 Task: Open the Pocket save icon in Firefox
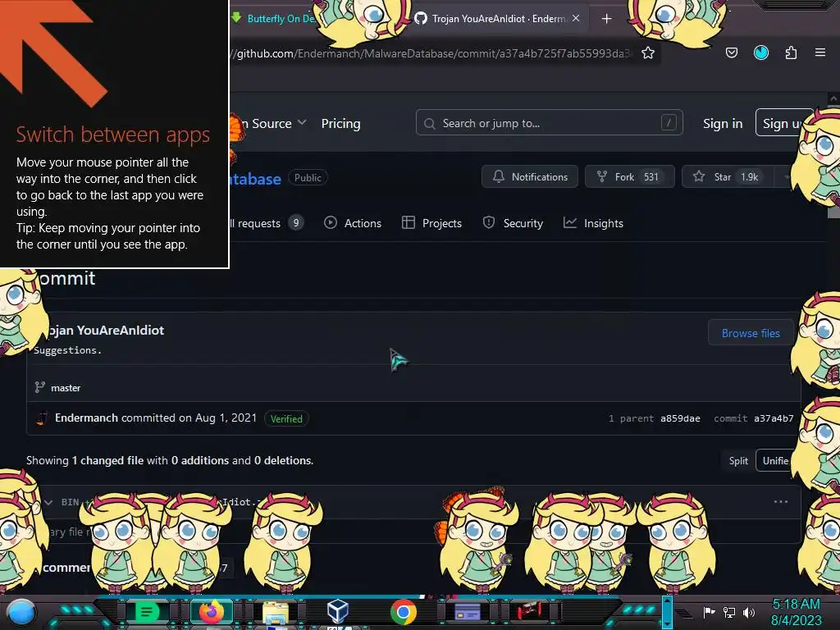(731, 52)
